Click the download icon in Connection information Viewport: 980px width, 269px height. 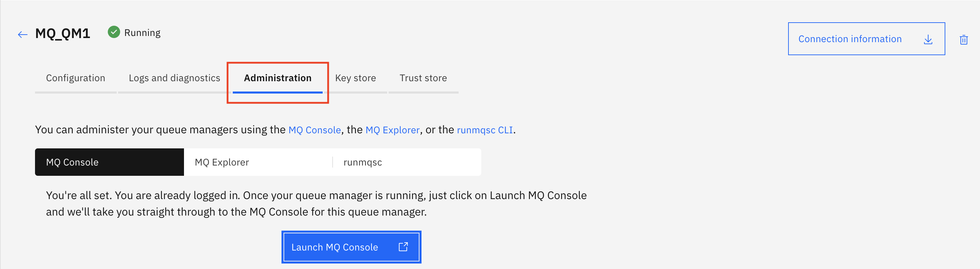[928, 39]
